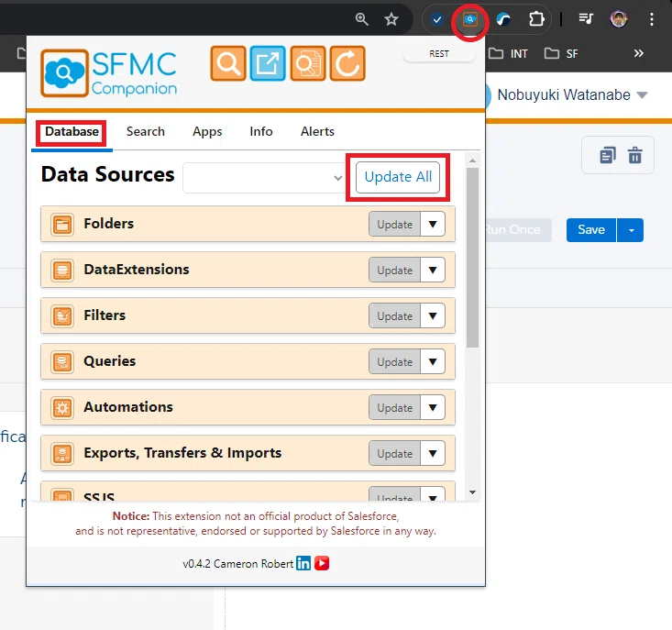
Task: Expand Exports, Transfers & Imports options arrow
Action: pos(433,453)
